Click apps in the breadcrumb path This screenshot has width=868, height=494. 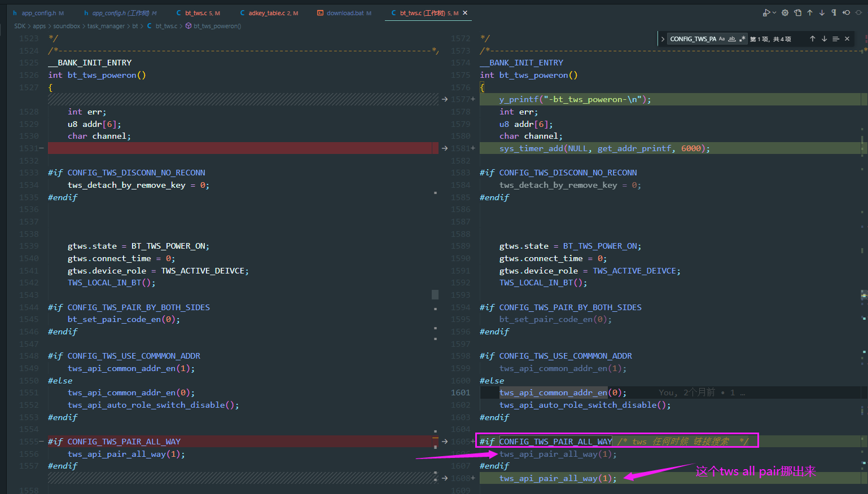point(39,26)
